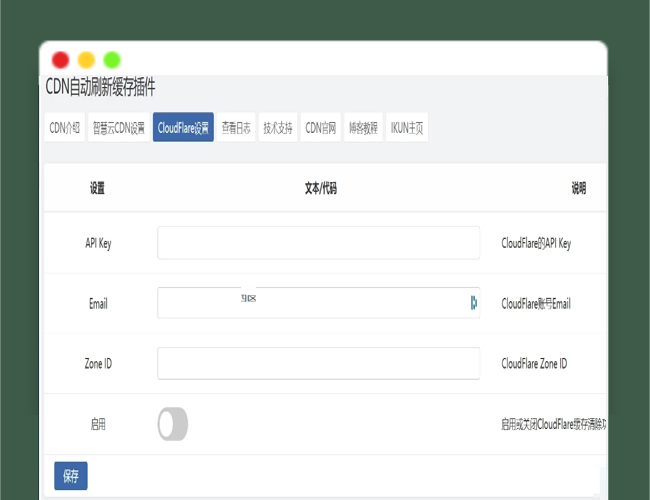This screenshot has height=500, width=650.
Task: Open the 博客教程 tab
Action: point(363,127)
